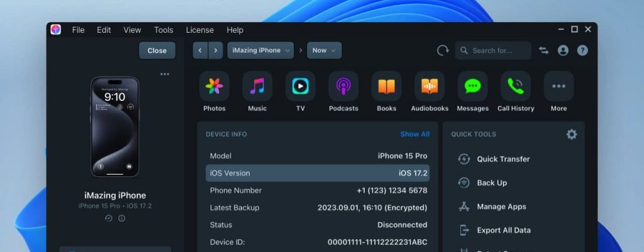This screenshot has width=644, height=252.
Task: Focus the Search for field
Action: coord(493,50)
